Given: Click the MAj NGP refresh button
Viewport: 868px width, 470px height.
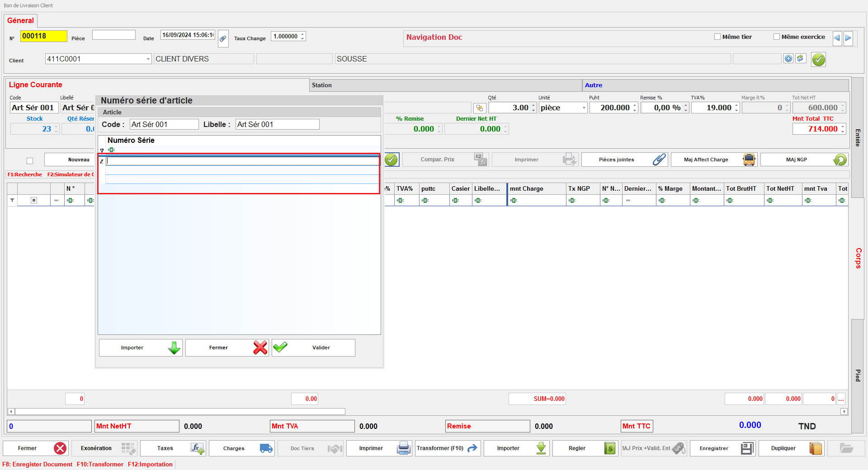Looking at the screenshot, I should click(804, 160).
